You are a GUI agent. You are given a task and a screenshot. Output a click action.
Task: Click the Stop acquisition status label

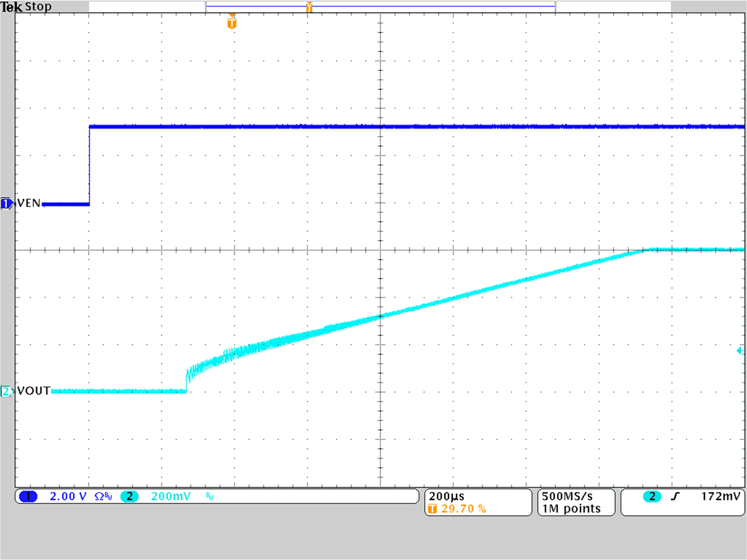(38, 6)
